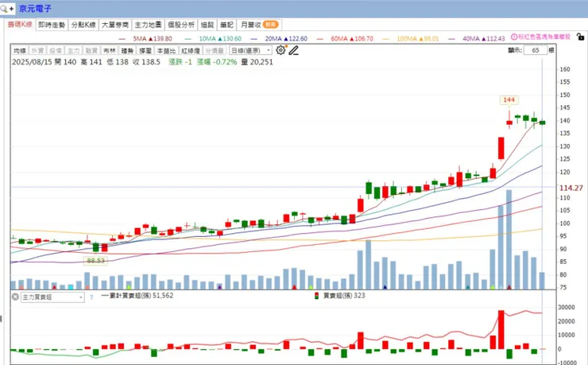Click the red-green 買賣超 legend icon
This screenshot has width=588, height=365.
[x=317, y=296]
